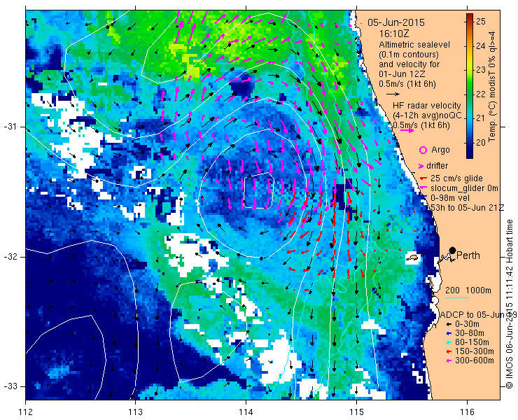Click the '01-Jun 12Z' text
This screenshot has height=420, width=518.
point(402,74)
